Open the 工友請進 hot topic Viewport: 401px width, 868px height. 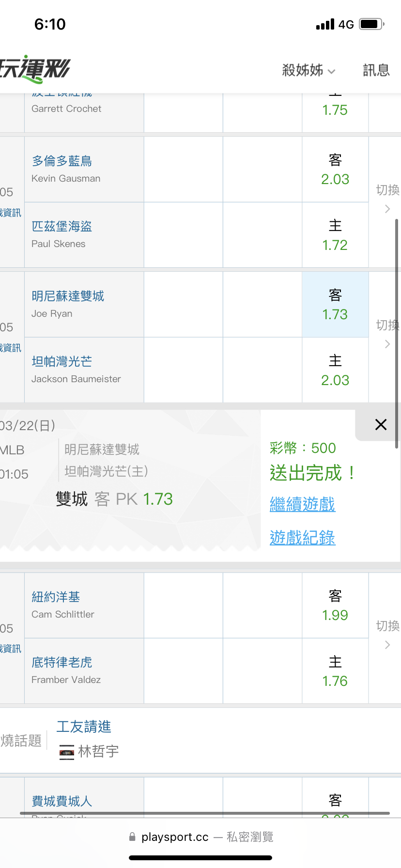[84, 727]
